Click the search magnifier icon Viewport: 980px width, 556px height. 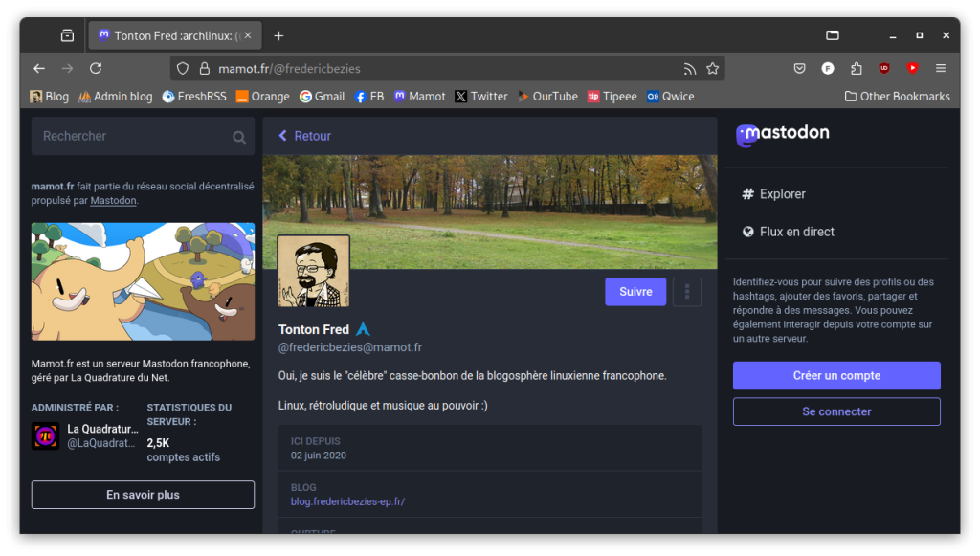[238, 137]
